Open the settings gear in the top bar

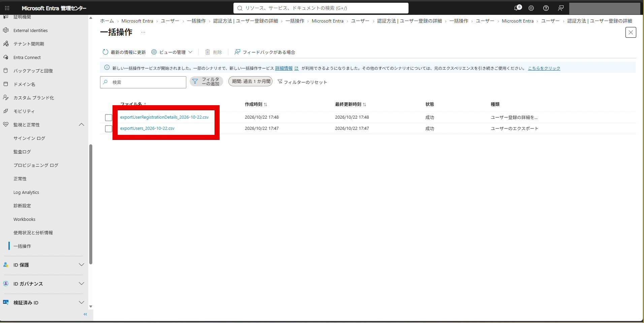pyautogui.click(x=531, y=8)
